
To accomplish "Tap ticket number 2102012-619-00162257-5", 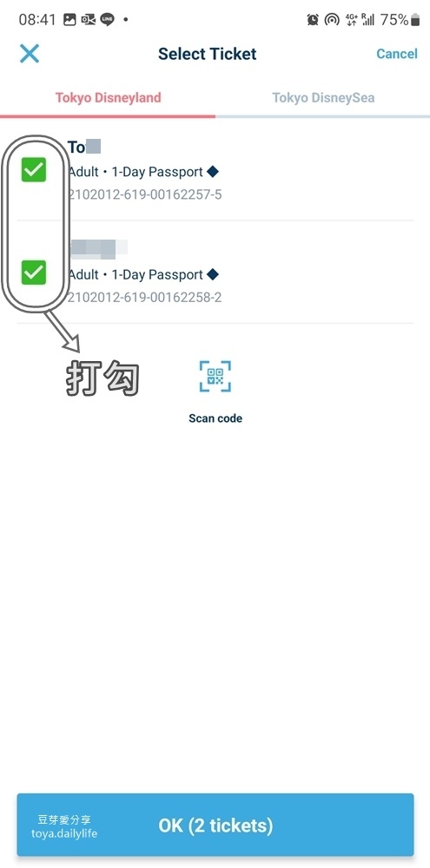I will 144,194.
